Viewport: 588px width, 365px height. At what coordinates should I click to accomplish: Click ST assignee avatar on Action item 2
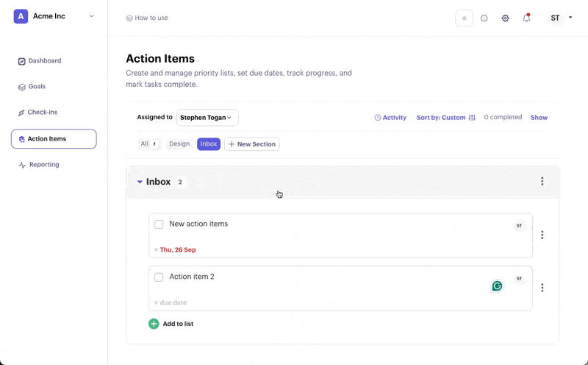(x=519, y=279)
